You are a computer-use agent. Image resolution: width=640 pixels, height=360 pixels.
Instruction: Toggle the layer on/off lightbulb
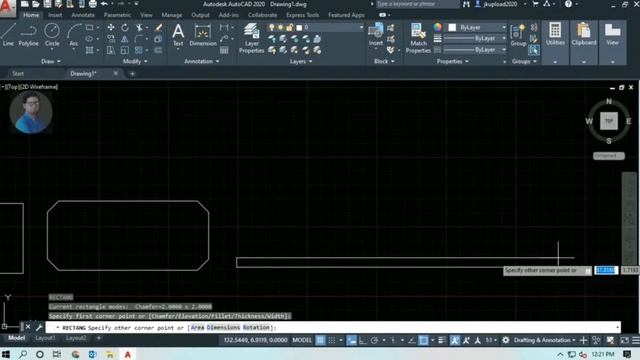click(271, 27)
